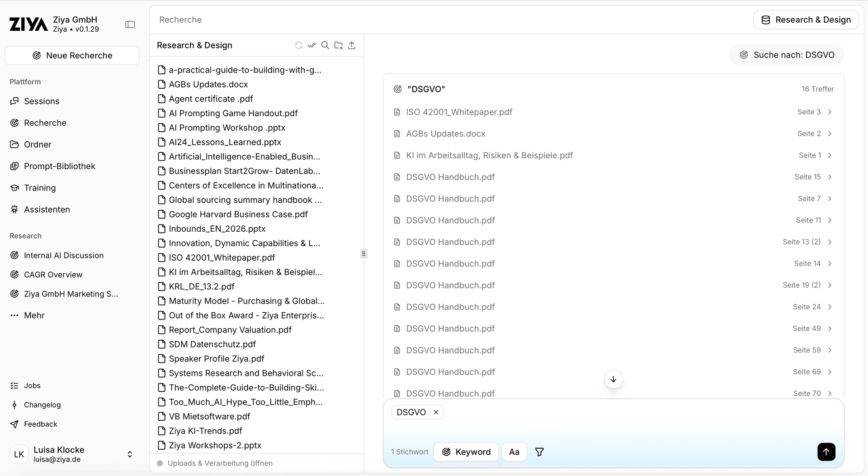868x476 pixels.
Task: Expand the Luisa Klocke account menu
Action: [x=130, y=454]
